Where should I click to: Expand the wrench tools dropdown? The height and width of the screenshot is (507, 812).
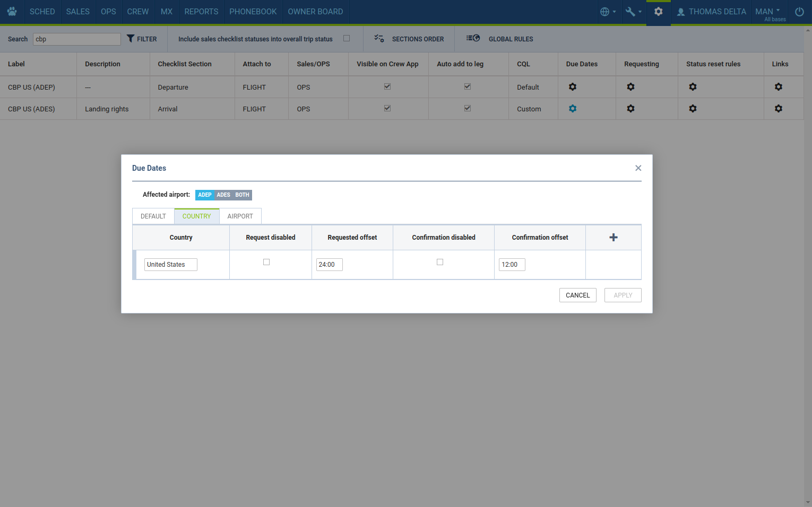tap(633, 12)
